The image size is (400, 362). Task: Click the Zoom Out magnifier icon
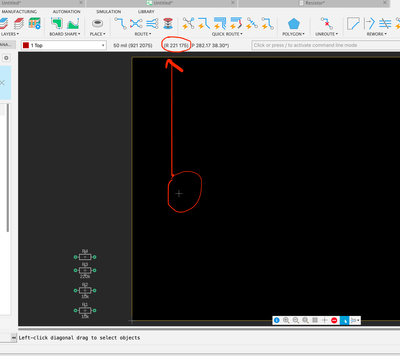296,320
